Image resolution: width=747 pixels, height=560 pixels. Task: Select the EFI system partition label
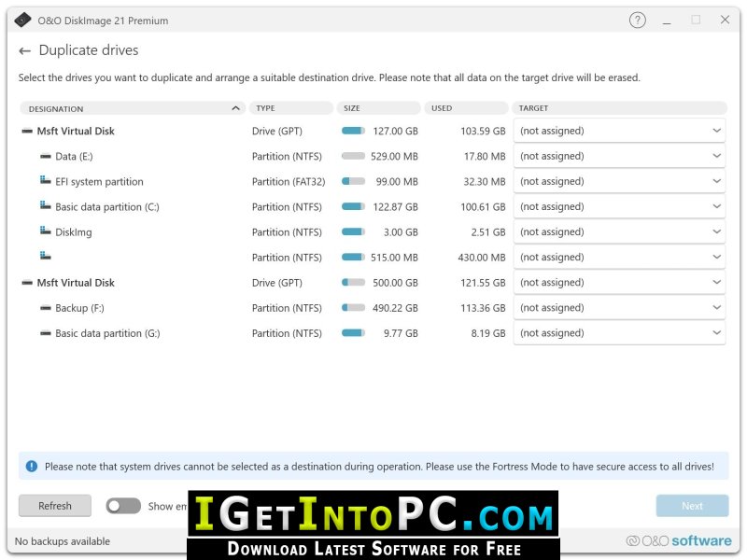click(x=99, y=181)
